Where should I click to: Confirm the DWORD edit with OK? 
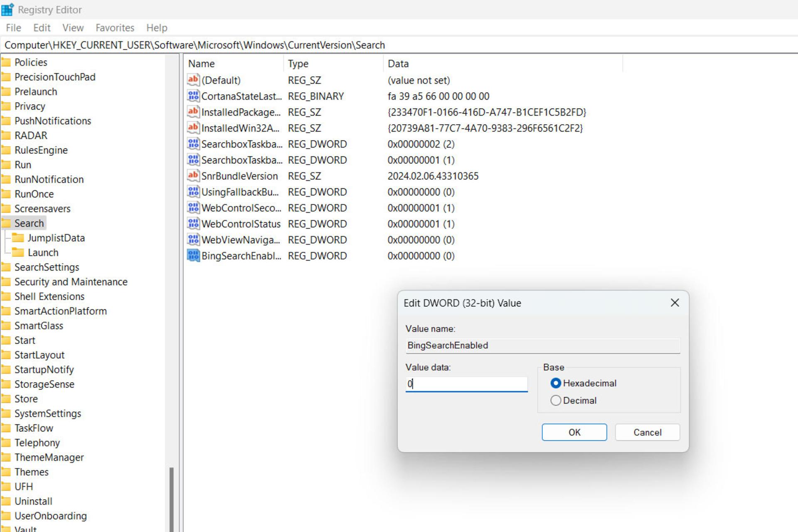(x=574, y=432)
